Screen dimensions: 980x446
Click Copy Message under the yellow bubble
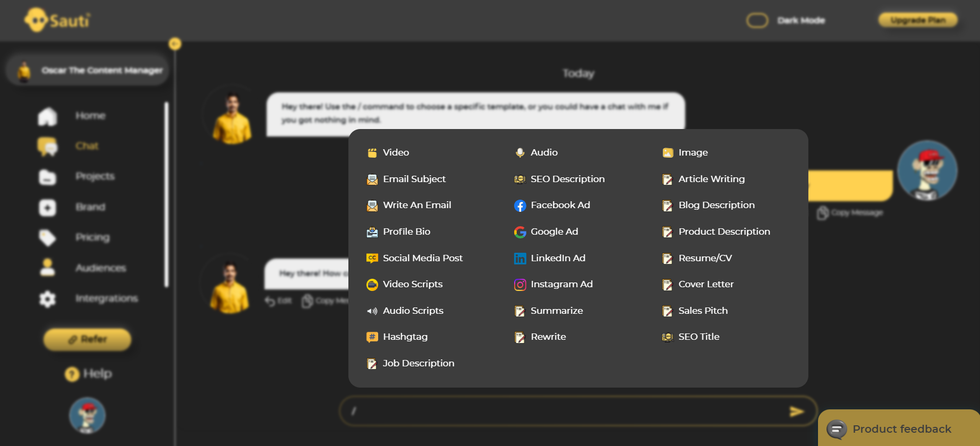pos(850,213)
